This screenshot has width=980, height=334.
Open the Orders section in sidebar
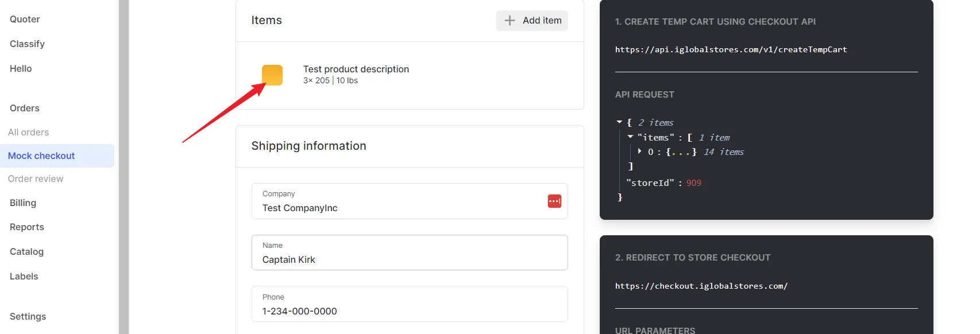[x=25, y=108]
